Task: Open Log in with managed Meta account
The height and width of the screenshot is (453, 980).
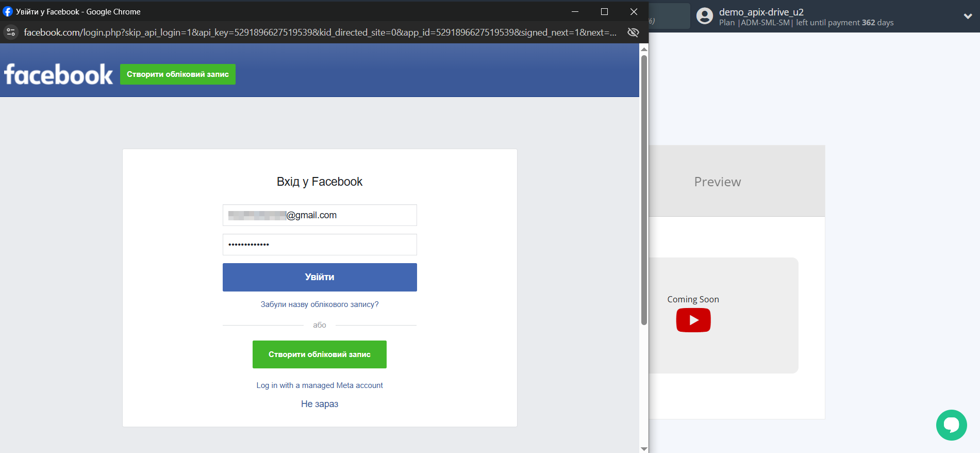Action: 320,385
